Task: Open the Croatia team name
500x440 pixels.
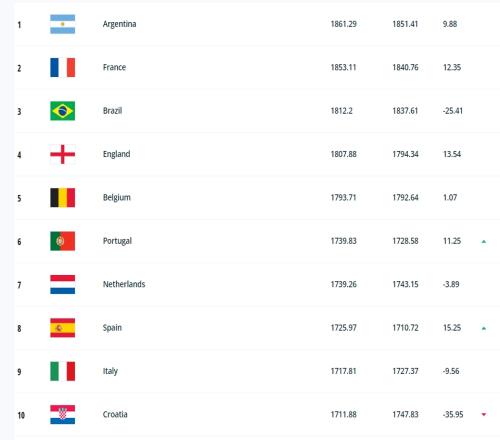Action: click(x=115, y=414)
